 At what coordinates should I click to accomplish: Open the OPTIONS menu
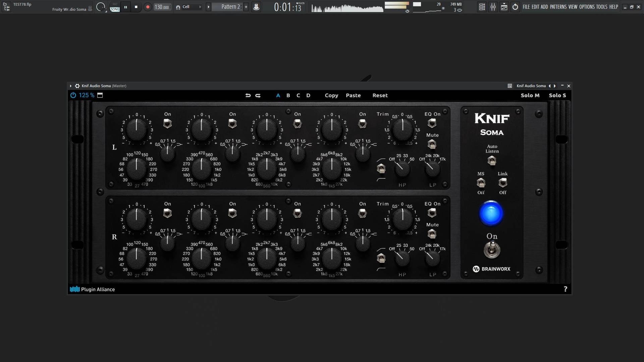587,7
